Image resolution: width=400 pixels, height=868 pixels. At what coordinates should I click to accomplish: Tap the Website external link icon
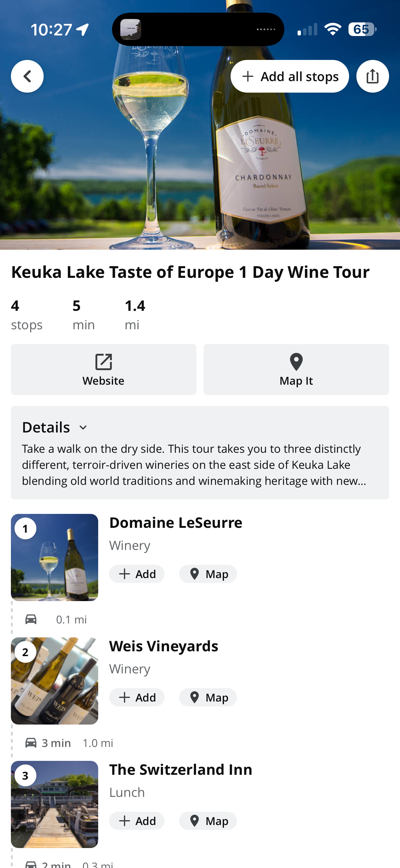tap(103, 362)
